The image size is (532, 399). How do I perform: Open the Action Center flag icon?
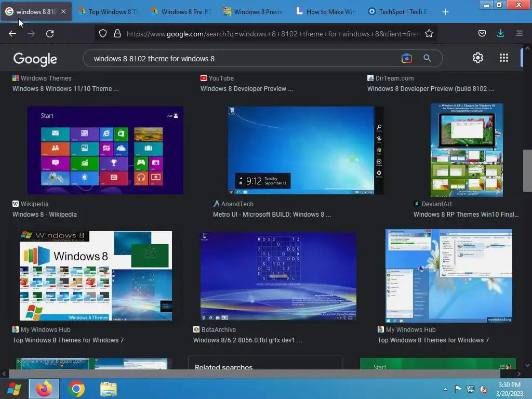click(458, 389)
